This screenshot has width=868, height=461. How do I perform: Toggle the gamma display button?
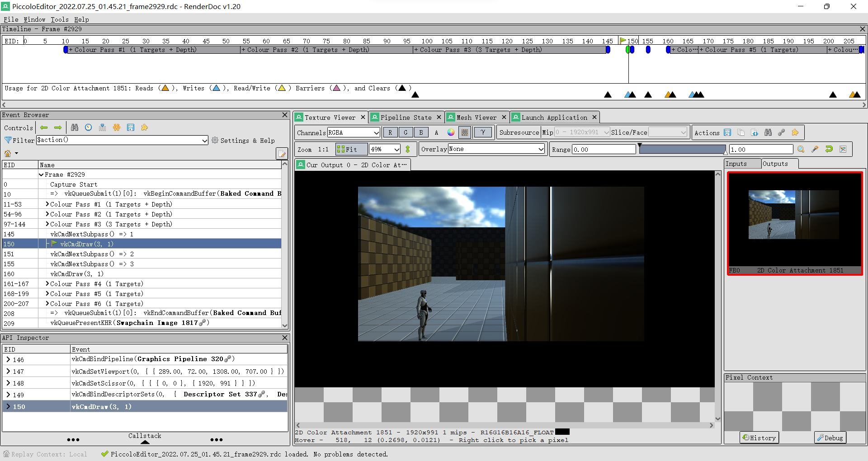483,132
